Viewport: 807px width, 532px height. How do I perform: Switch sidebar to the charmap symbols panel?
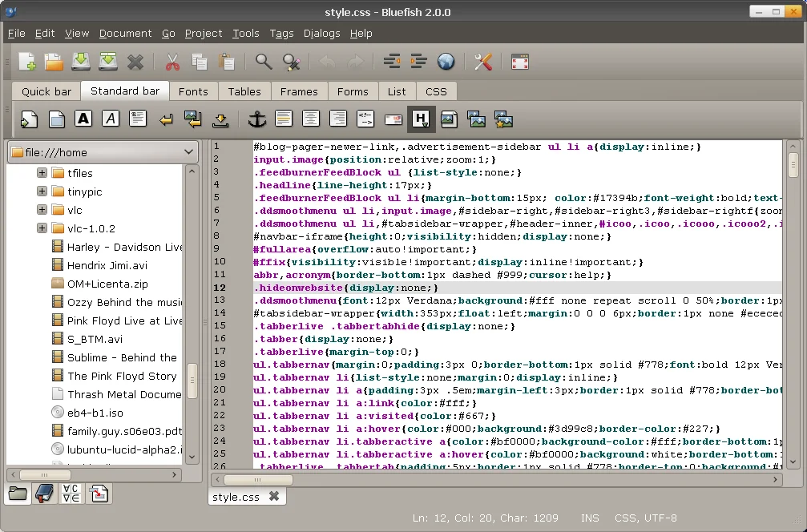tap(71, 493)
